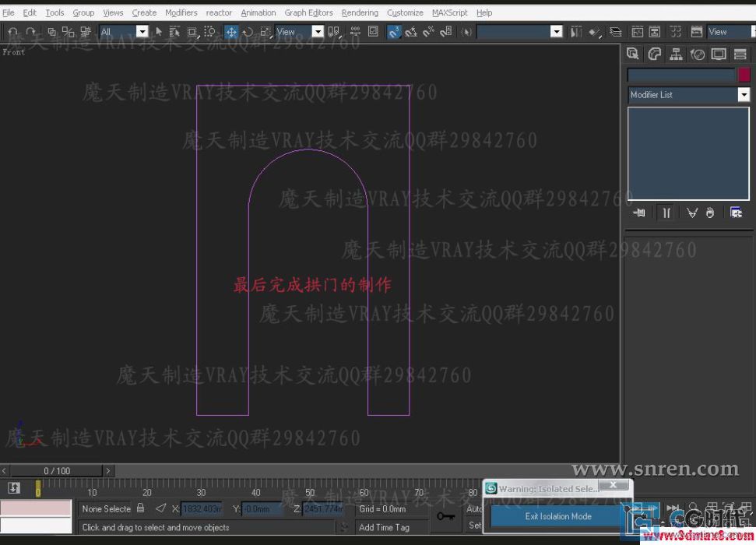Image resolution: width=756 pixels, height=545 pixels.
Task: Click the object name field
Action: click(680, 75)
